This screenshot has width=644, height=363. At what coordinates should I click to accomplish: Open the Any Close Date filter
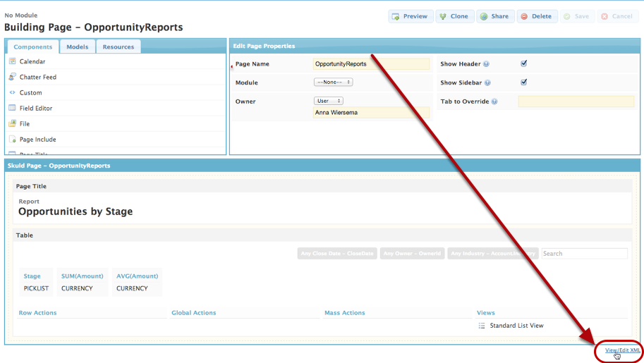click(337, 254)
